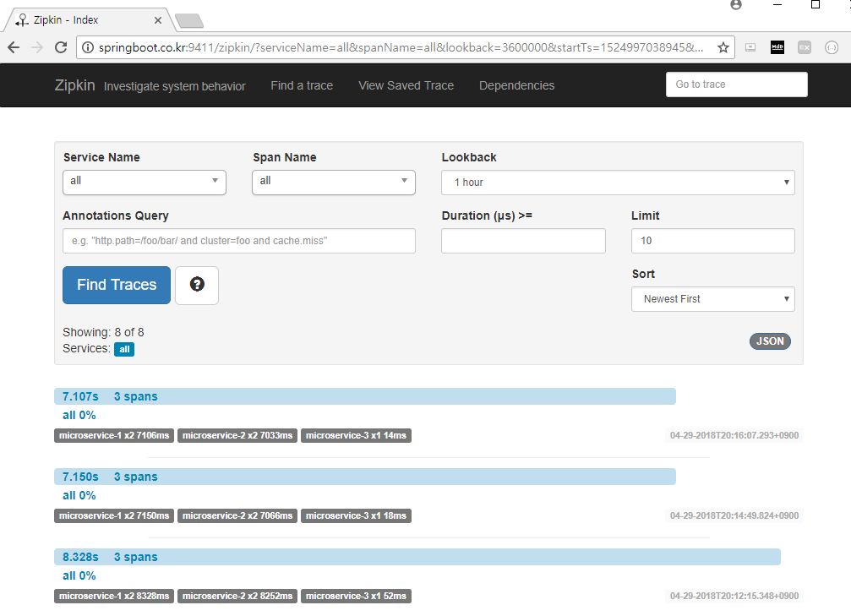Click the microservice-3 x1 14ms tag
851x616 pixels.
356,435
